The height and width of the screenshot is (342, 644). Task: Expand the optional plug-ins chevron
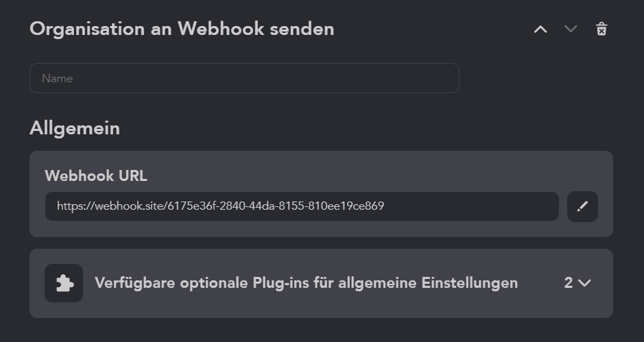(x=585, y=283)
